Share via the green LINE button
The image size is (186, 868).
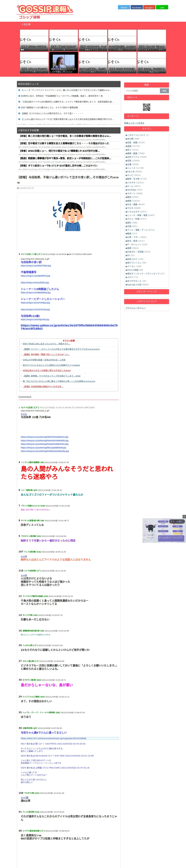pyautogui.click(x=162, y=7)
